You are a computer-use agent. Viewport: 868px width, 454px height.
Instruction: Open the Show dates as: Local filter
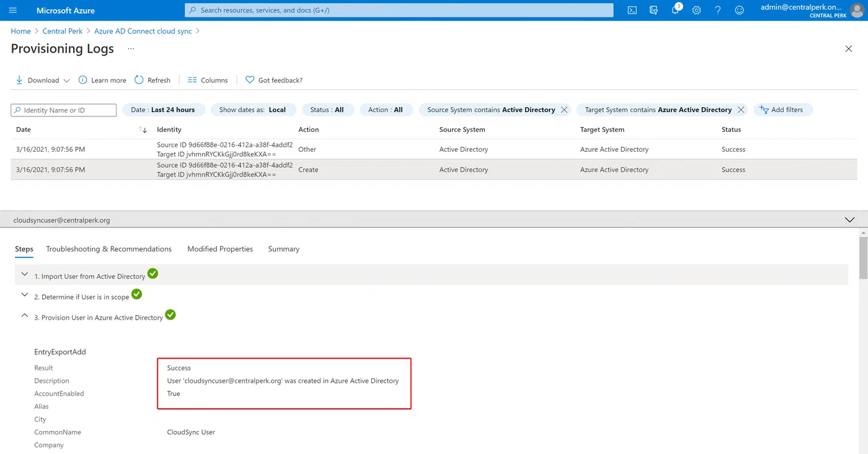tap(253, 110)
